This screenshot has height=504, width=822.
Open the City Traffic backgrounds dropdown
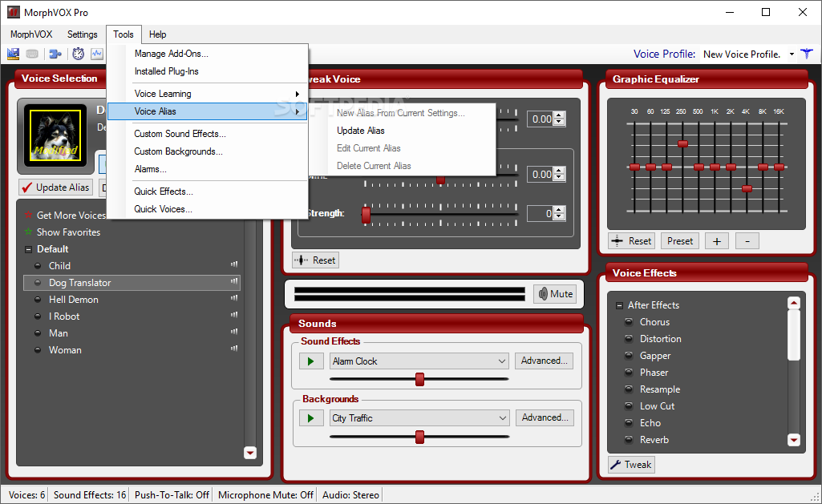pyautogui.click(x=502, y=418)
